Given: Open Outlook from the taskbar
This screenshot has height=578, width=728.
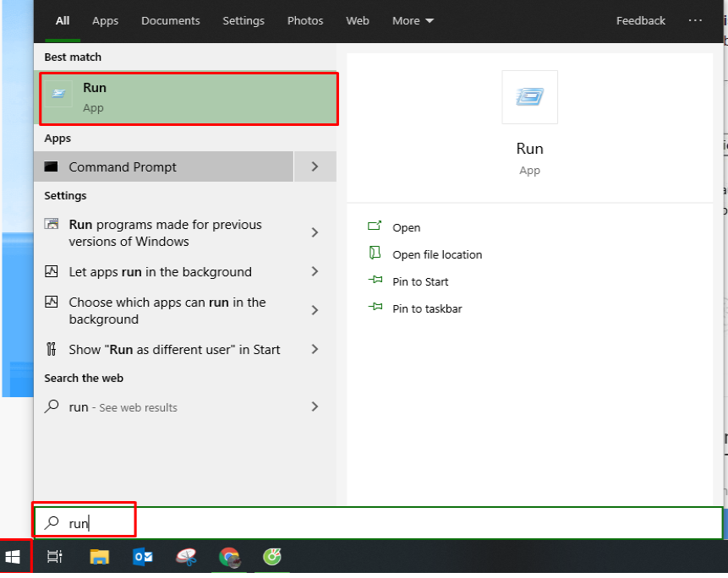Looking at the screenshot, I should [143, 557].
